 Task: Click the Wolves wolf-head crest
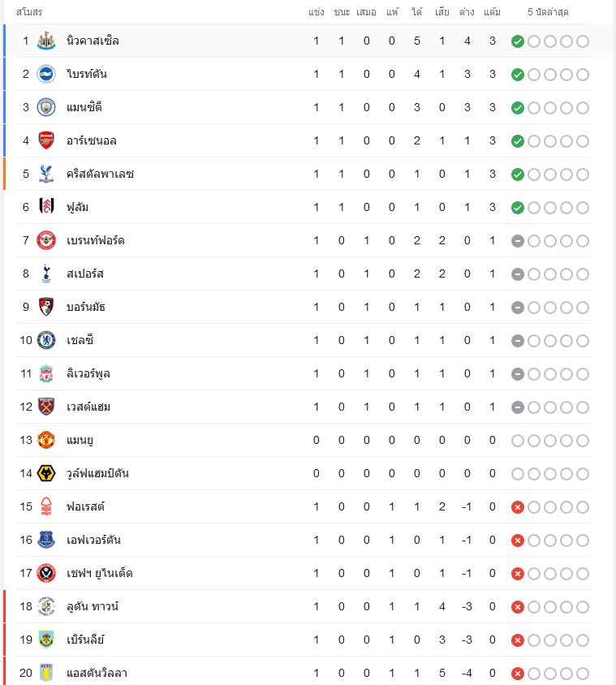click(46, 473)
